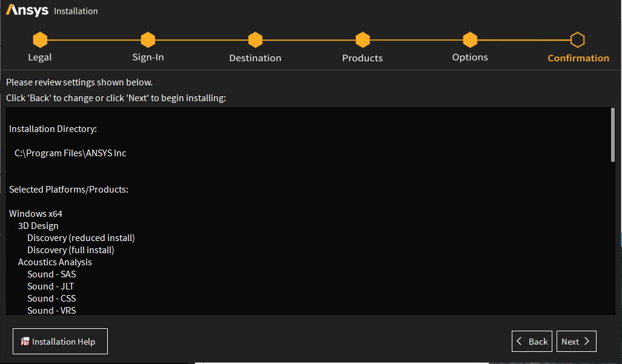Open the Options step label

pyautogui.click(x=470, y=58)
